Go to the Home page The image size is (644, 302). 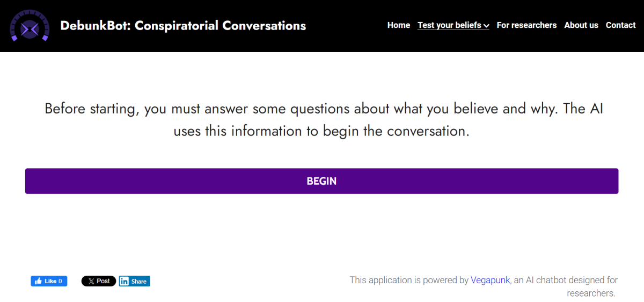click(399, 25)
